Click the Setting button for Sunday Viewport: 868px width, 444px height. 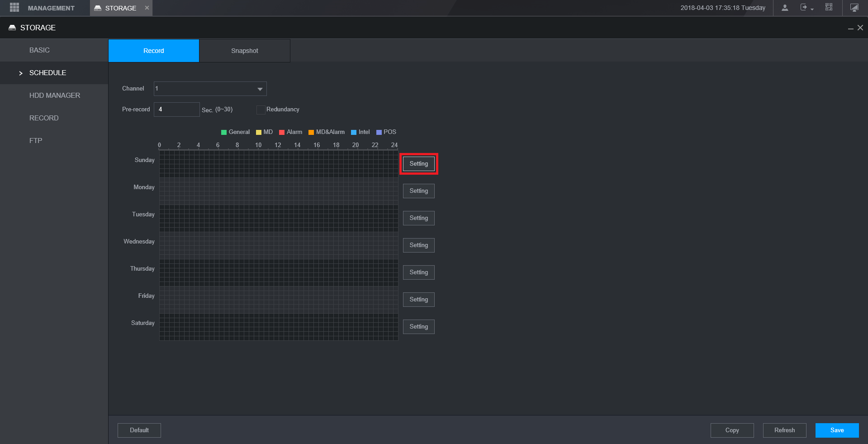[x=419, y=164]
